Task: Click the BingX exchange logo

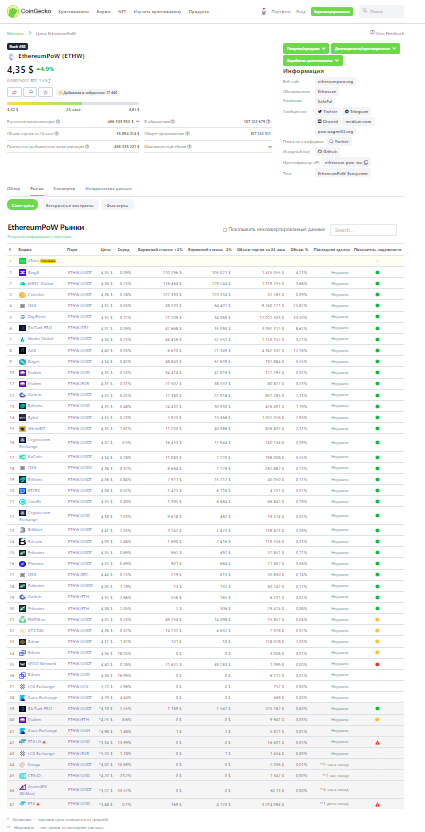Action: [x=23, y=272]
